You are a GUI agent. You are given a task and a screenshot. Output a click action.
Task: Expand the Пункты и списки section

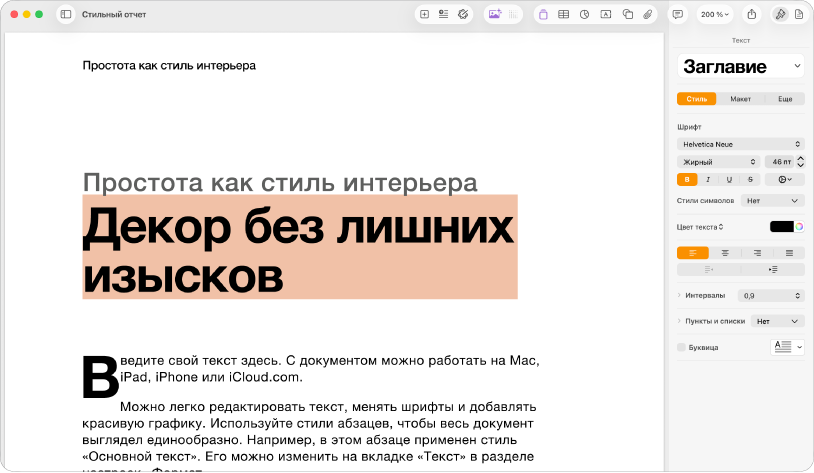point(679,321)
